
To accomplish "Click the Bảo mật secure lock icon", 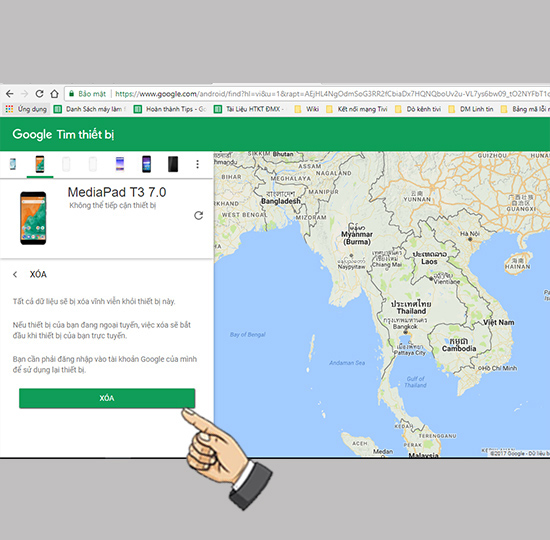I will 72,94.
